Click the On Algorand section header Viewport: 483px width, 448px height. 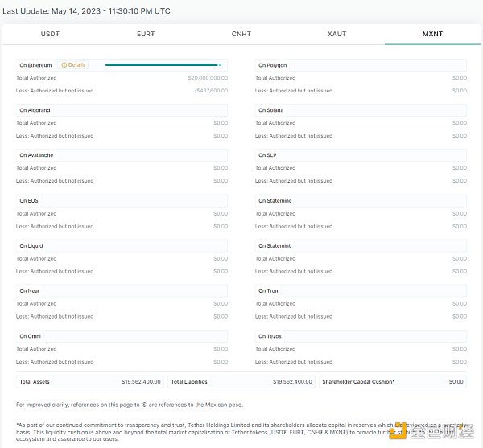35,110
